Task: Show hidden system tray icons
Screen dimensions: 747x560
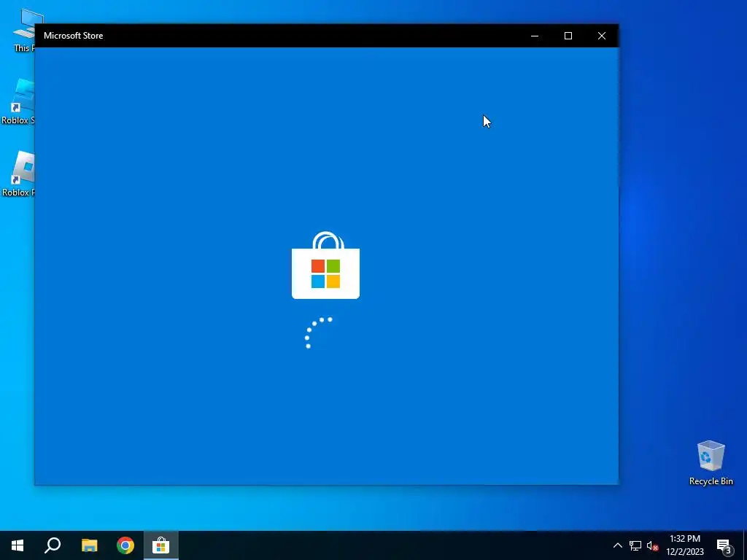Action: [x=617, y=545]
